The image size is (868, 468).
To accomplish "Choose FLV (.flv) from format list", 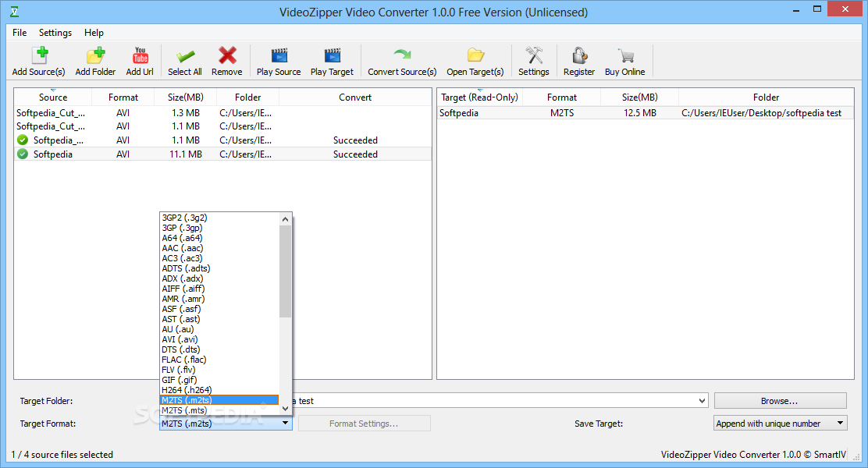I will [219, 370].
